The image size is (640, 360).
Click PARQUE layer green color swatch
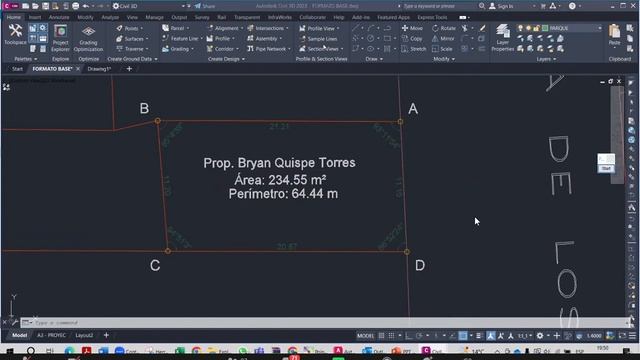pyautogui.click(x=545, y=28)
